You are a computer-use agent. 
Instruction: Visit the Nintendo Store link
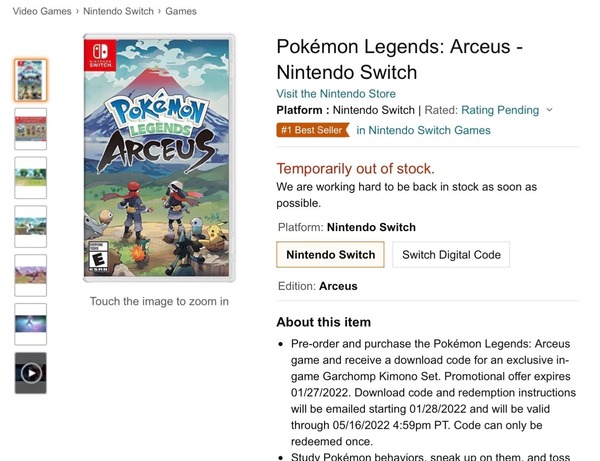pyautogui.click(x=336, y=93)
